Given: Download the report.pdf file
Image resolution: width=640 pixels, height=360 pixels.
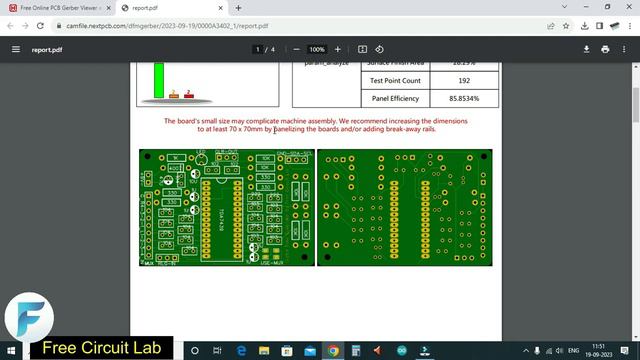Looking at the screenshot, I should tap(586, 49).
